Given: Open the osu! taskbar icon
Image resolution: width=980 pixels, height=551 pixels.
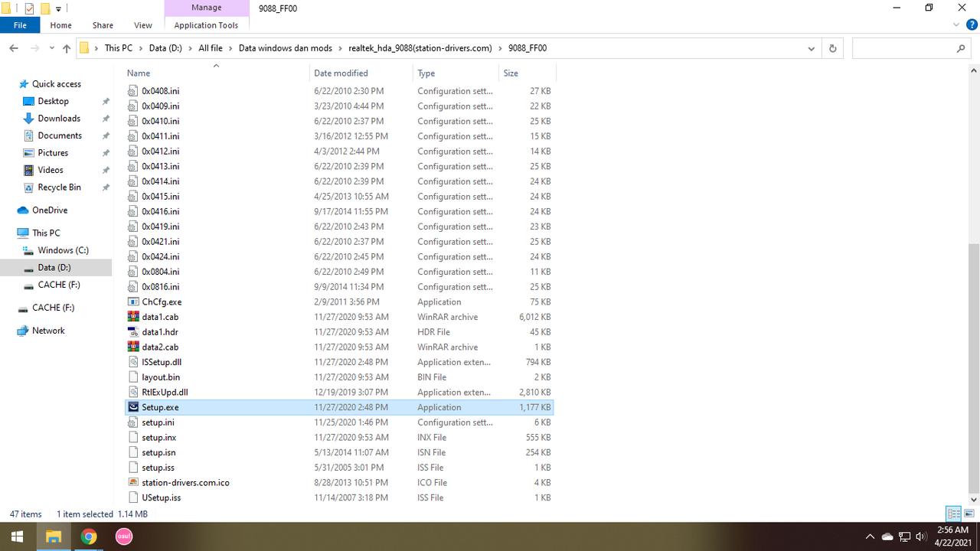Looking at the screenshot, I should [123, 536].
